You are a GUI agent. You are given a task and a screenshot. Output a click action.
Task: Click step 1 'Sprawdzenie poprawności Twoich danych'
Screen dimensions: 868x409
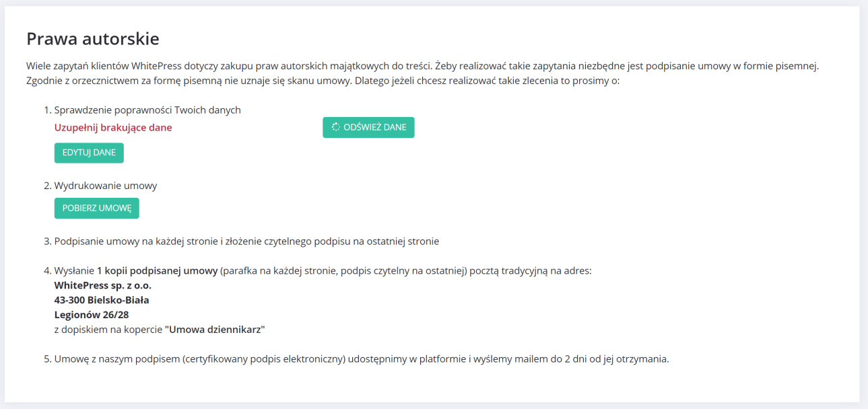coord(147,110)
